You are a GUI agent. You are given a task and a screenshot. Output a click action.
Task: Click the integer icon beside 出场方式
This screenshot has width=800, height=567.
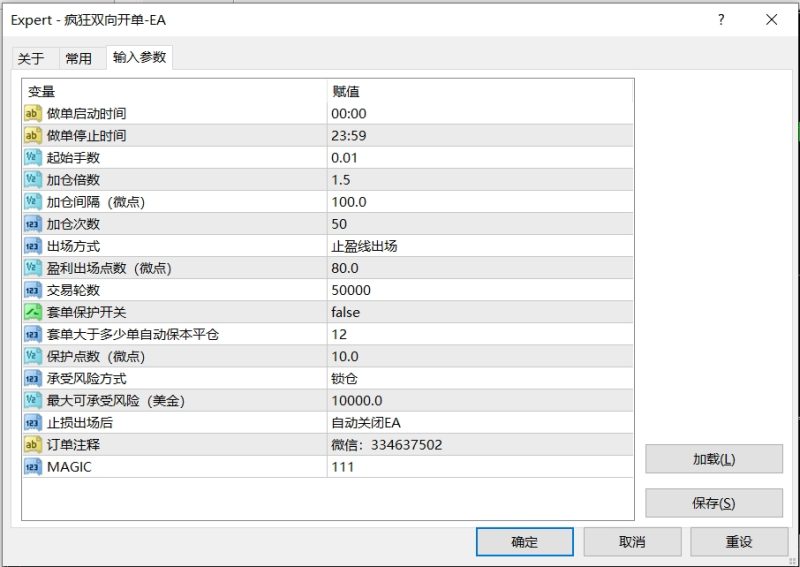(x=33, y=246)
